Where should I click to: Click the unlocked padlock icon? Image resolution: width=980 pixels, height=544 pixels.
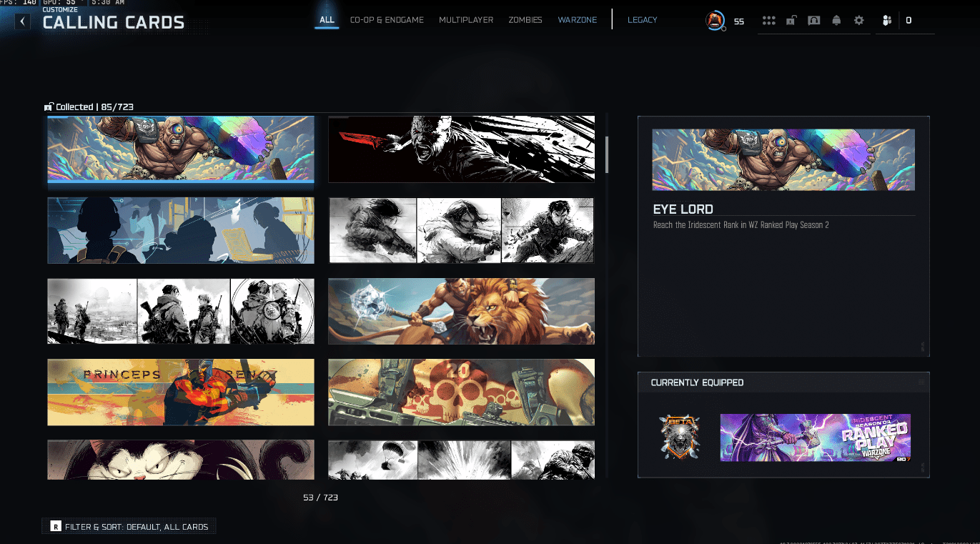[791, 21]
